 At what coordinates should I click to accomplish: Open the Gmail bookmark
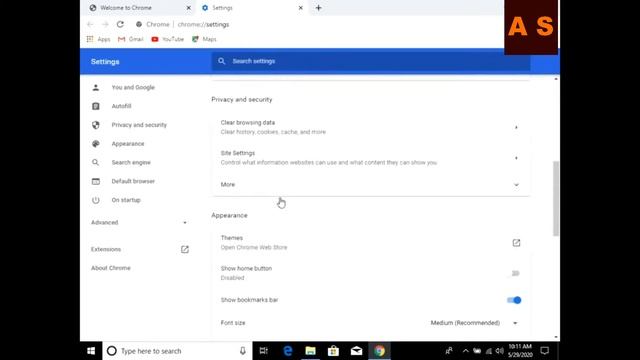(131, 39)
